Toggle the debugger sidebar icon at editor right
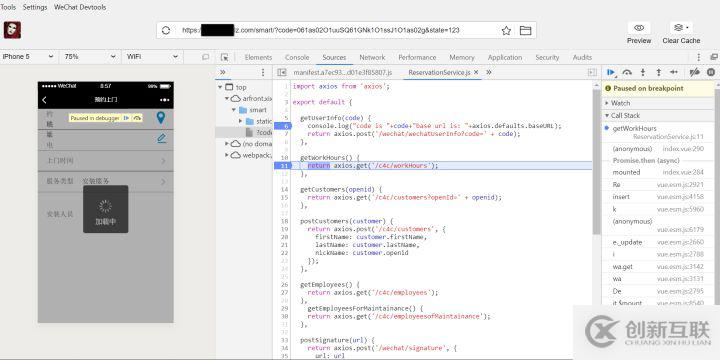 tap(592, 72)
